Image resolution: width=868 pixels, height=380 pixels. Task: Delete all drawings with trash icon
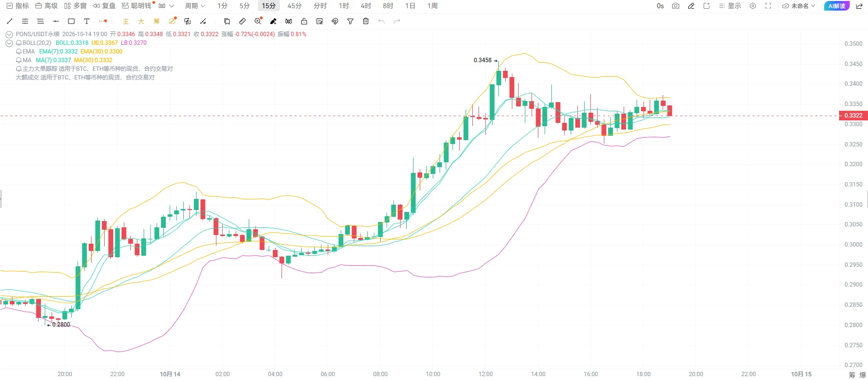point(366,21)
